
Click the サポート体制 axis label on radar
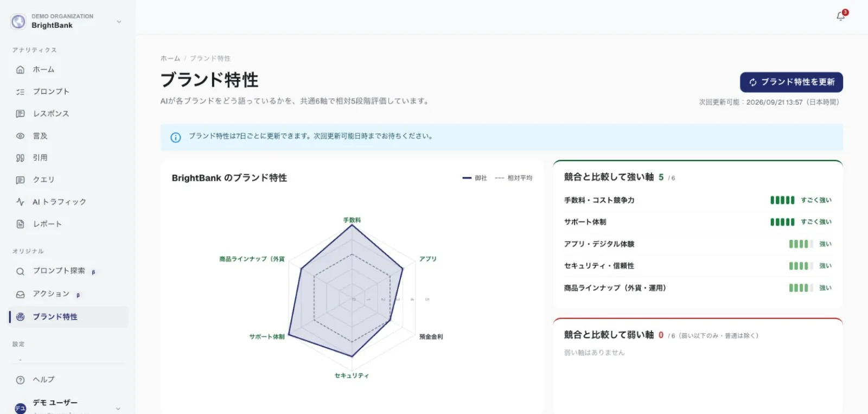tap(267, 337)
